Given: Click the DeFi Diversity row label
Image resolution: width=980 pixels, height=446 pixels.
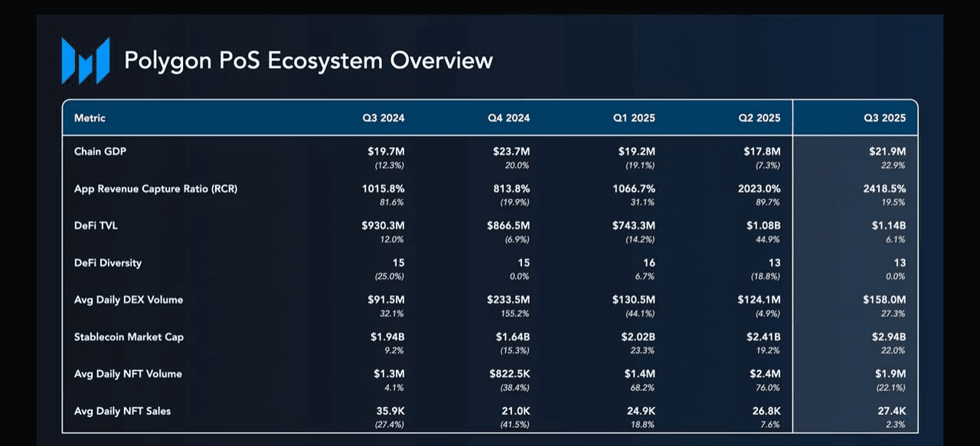Looking at the screenshot, I should [x=108, y=263].
